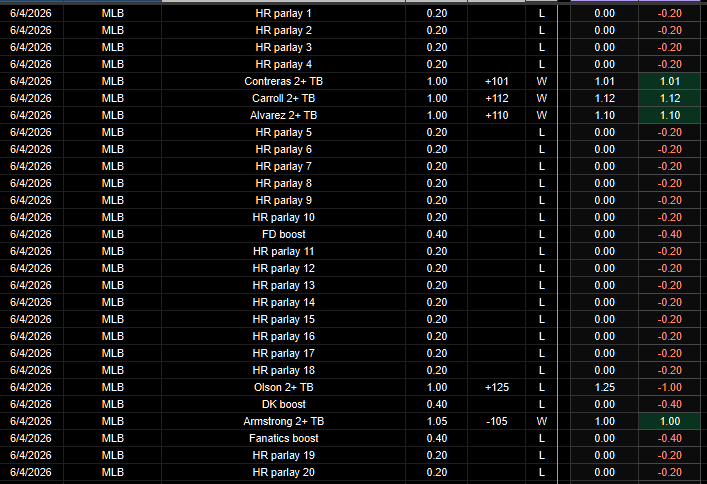Viewport: 707px width, 484px height.
Task: Click the L result in Olson row
Action: tap(542, 387)
